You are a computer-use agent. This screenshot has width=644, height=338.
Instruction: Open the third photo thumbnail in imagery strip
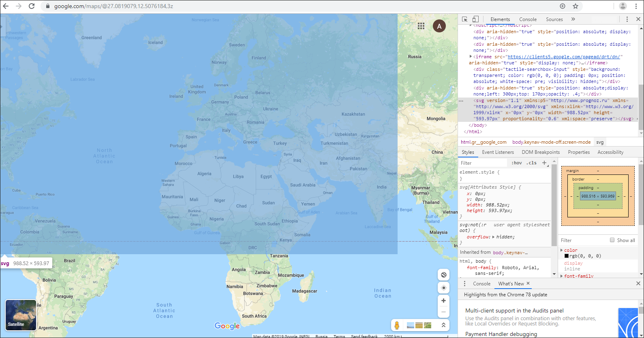click(x=428, y=325)
